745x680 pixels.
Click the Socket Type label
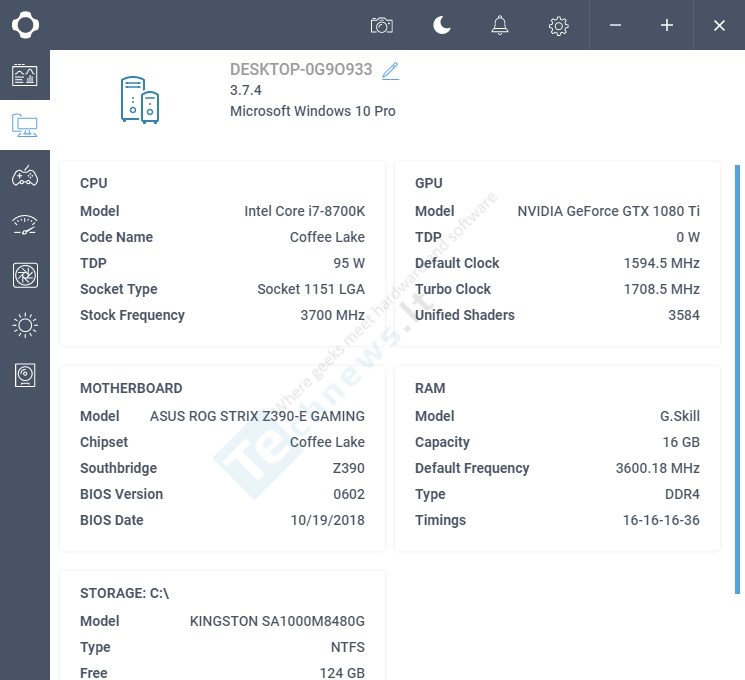pos(119,289)
